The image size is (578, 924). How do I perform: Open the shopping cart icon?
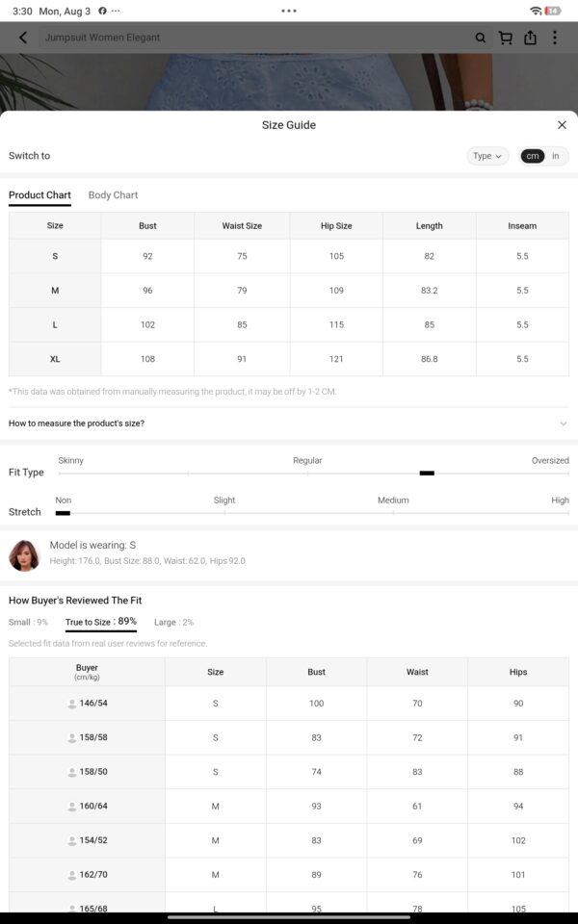point(506,38)
